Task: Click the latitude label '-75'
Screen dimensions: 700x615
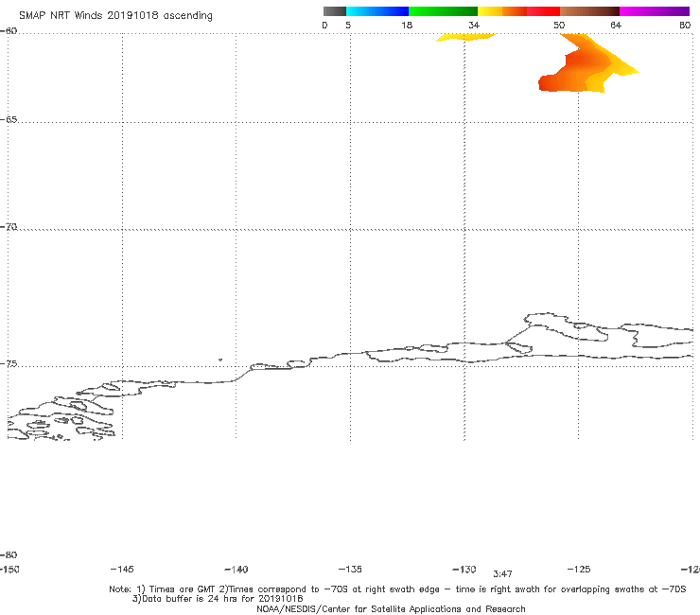Action: (x=9, y=364)
